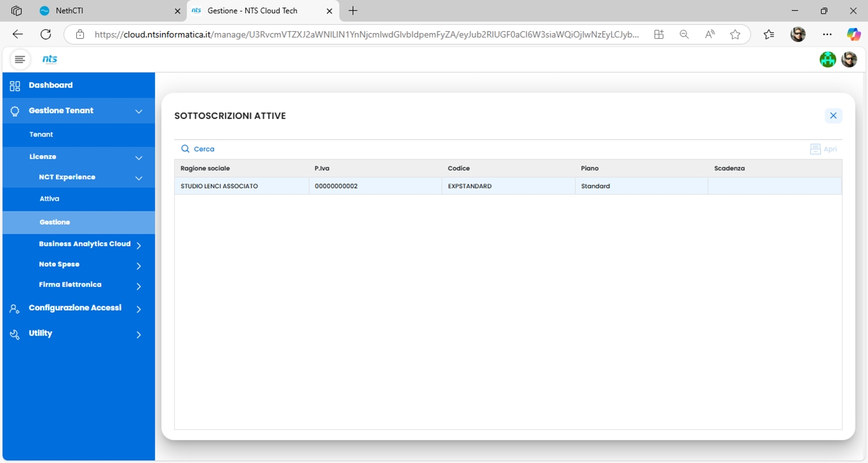The width and height of the screenshot is (868, 463).
Task: Click the Utility wrench icon
Action: coord(15,334)
